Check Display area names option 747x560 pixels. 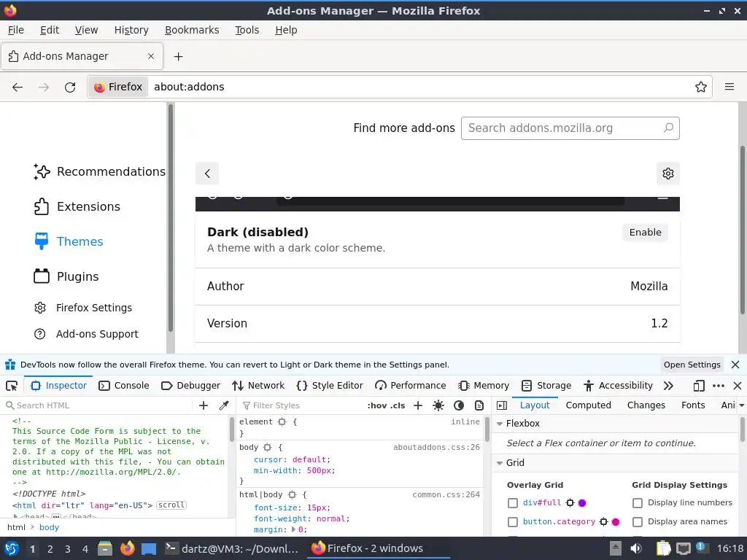[x=638, y=522]
